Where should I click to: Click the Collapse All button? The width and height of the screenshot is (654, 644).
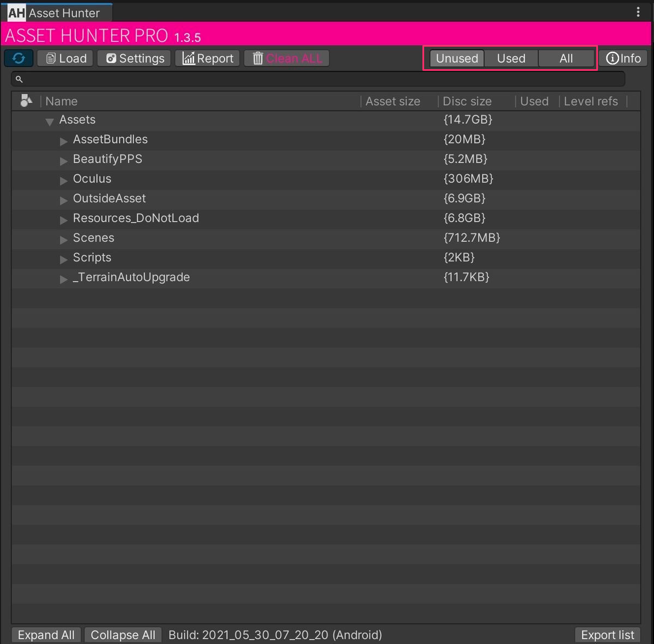coord(123,635)
